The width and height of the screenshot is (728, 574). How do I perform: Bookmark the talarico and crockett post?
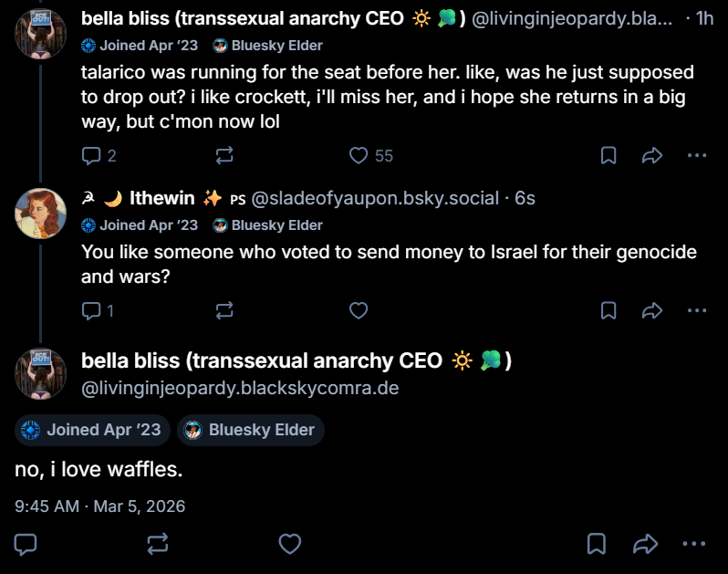[x=608, y=156]
